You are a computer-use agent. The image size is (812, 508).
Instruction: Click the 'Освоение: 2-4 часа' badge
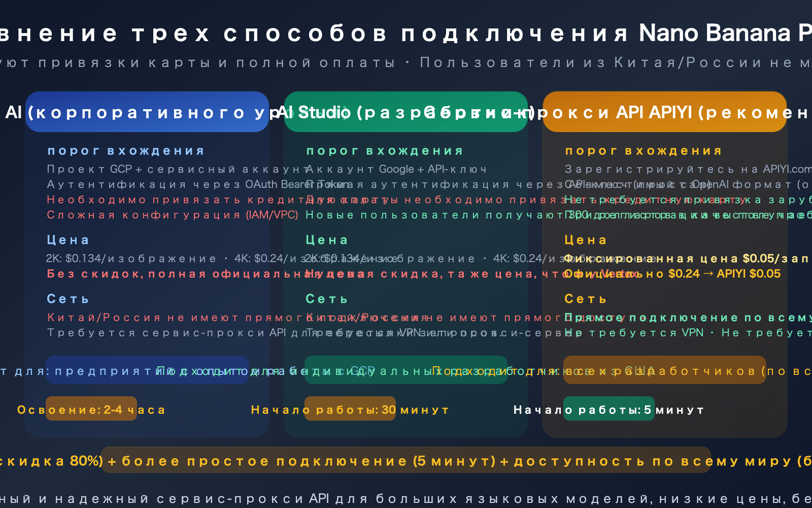pos(91,409)
